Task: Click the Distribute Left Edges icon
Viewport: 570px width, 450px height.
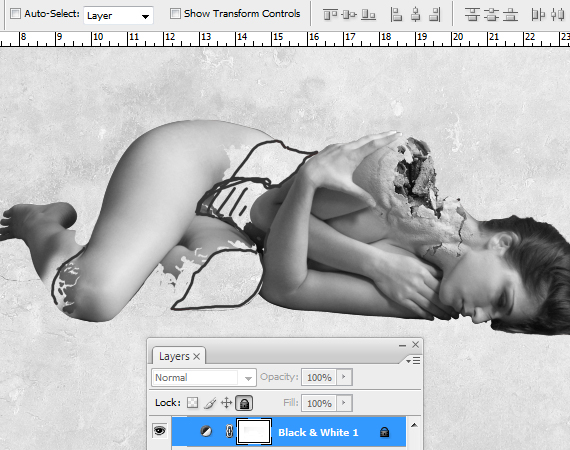Action: coord(538,15)
